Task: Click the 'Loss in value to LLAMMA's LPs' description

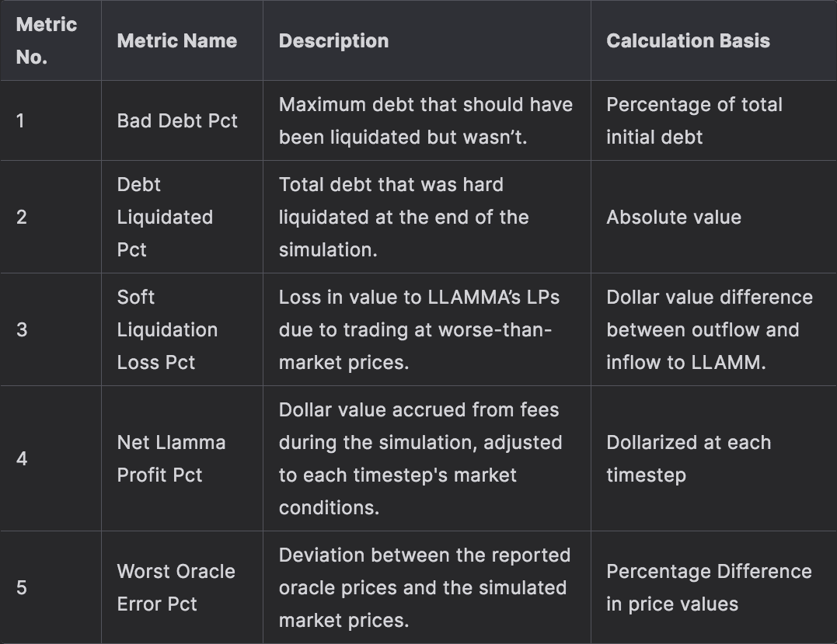Action: (419, 329)
